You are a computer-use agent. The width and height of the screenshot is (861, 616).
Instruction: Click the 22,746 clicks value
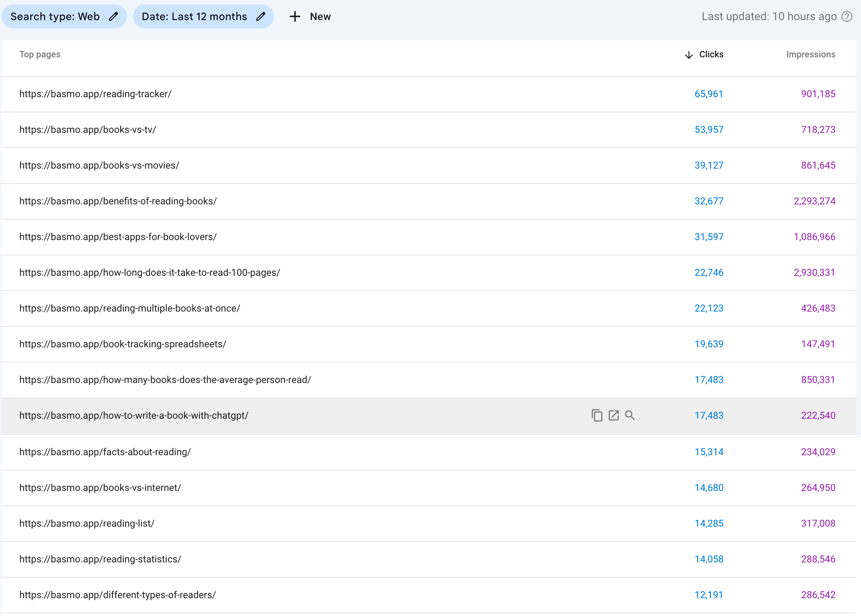pyautogui.click(x=709, y=273)
